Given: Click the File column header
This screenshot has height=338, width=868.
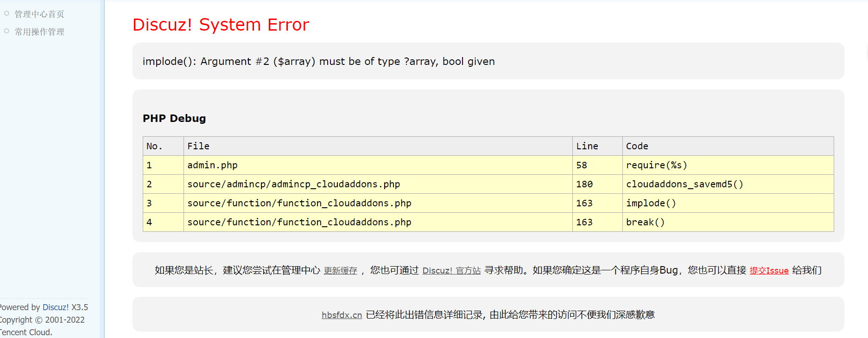Looking at the screenshot, I should click(x=378, y=146).
